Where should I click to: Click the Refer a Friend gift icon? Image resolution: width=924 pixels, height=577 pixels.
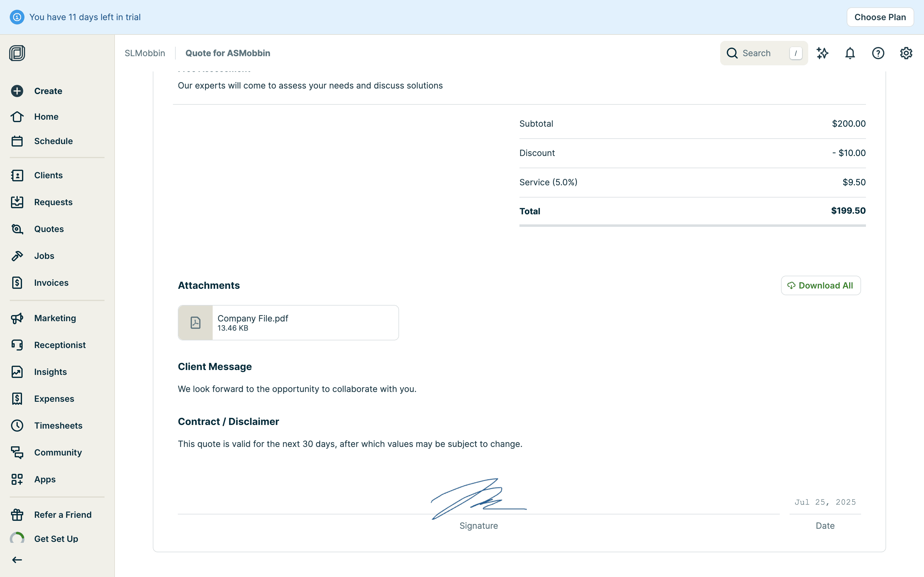pyautogui.click(x=17, y=515)
